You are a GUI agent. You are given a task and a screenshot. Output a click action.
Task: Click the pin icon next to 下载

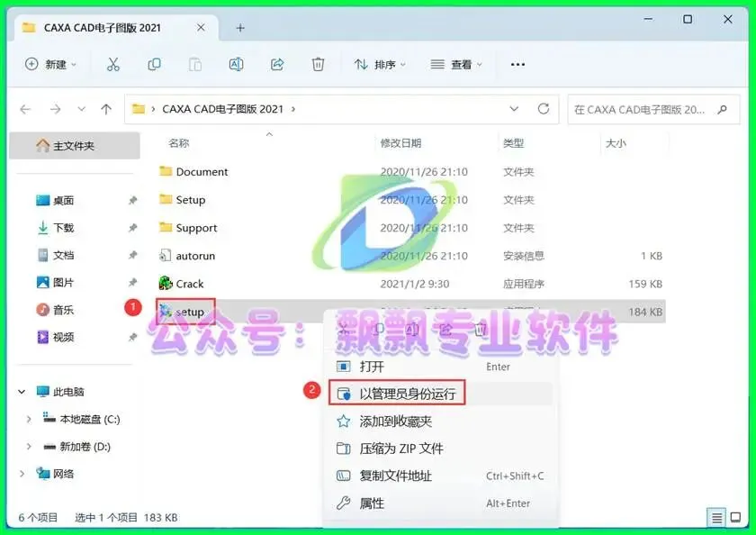point(132,228)
